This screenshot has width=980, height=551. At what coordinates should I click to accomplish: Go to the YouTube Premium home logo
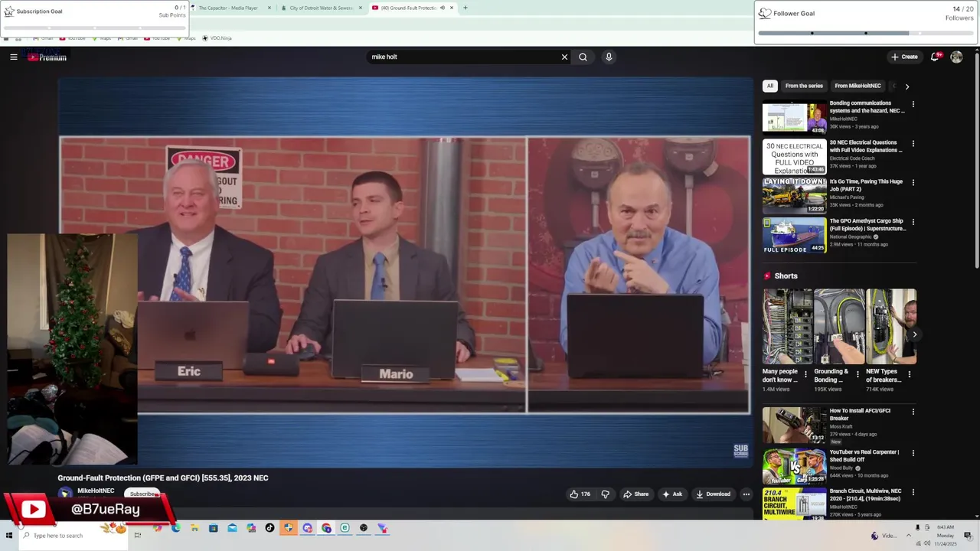click(47, 57)
